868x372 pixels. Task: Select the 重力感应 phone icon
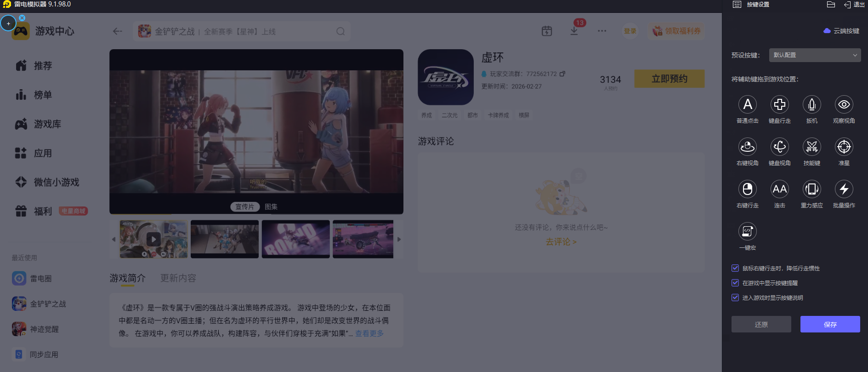tap(812, 189)
